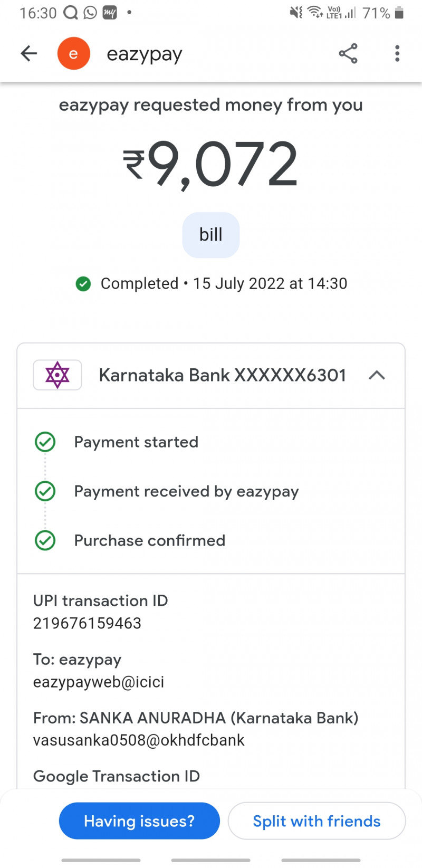Tap the share icon
Image resolution: width=422 pixels, height=868 pixels.
(x=348, y=53)
